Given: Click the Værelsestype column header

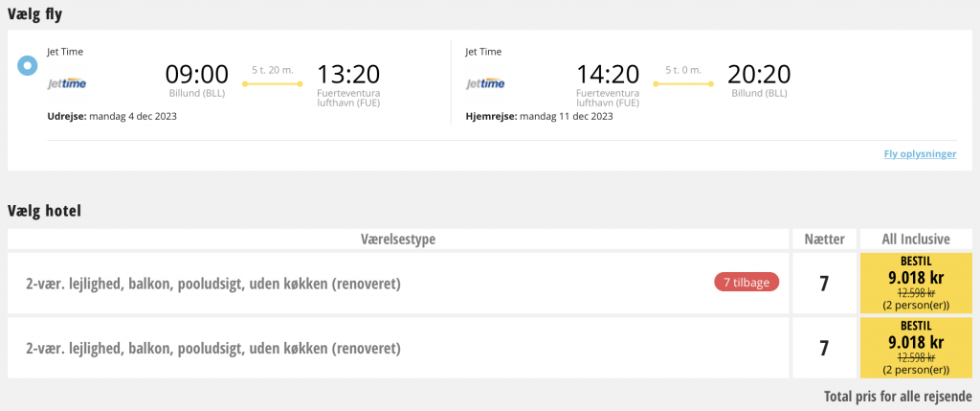Looking at the screenshot, I should pyautogui.click(x=398, y=239).
